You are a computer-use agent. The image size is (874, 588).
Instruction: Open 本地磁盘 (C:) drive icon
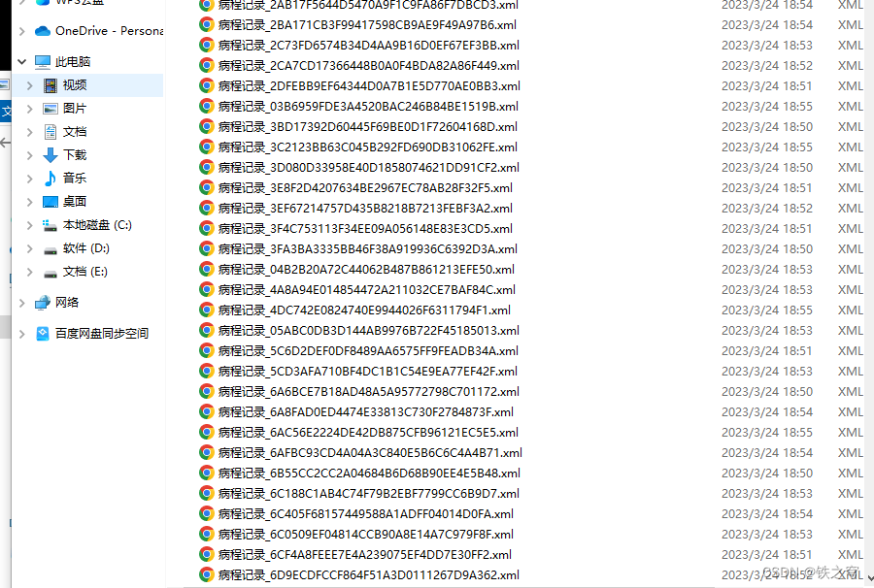coord(50,225)
